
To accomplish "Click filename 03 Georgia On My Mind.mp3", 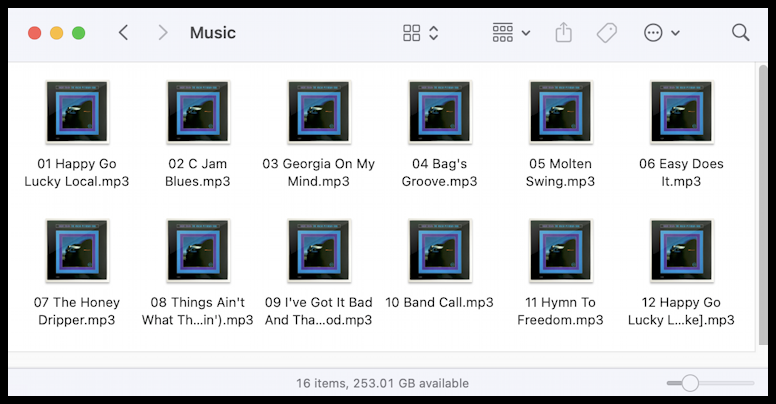I will click(x=319, y=172).
